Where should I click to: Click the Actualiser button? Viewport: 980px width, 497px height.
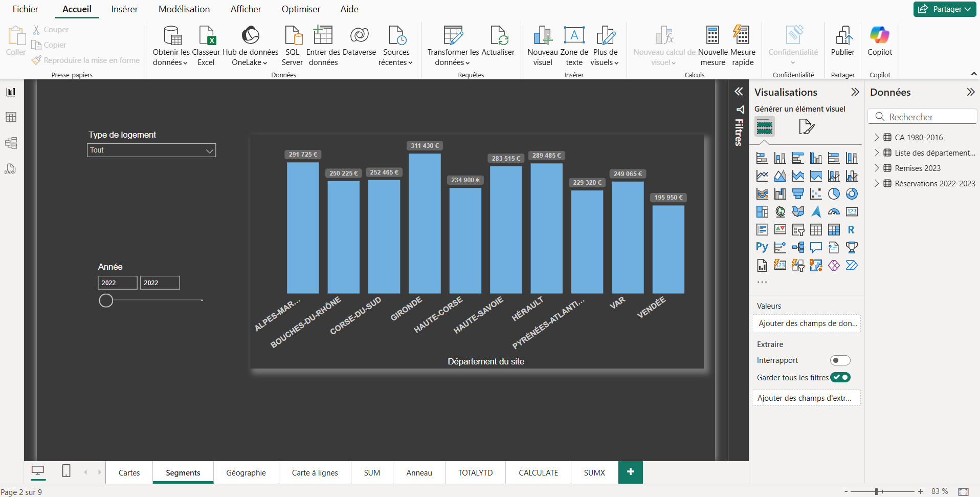(498, 42)
